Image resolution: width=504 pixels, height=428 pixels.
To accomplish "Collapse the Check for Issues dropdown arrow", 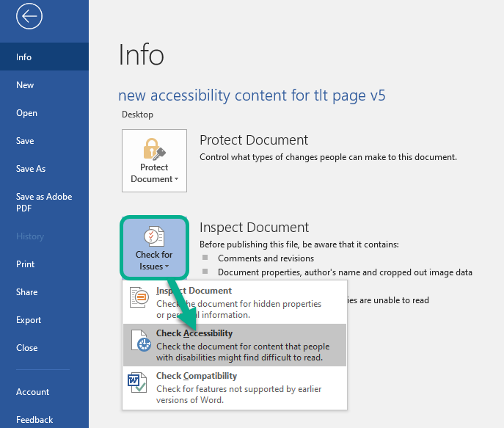I will (x=167, y=266).
